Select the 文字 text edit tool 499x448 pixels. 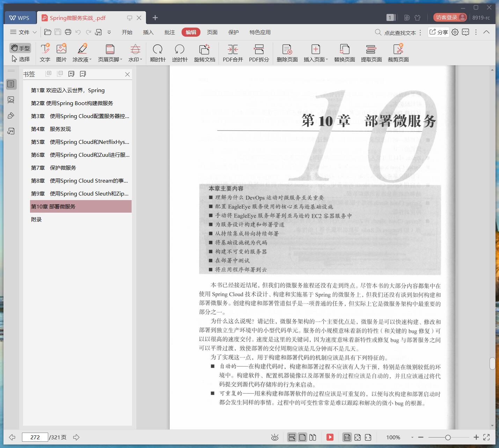(45, 53)
